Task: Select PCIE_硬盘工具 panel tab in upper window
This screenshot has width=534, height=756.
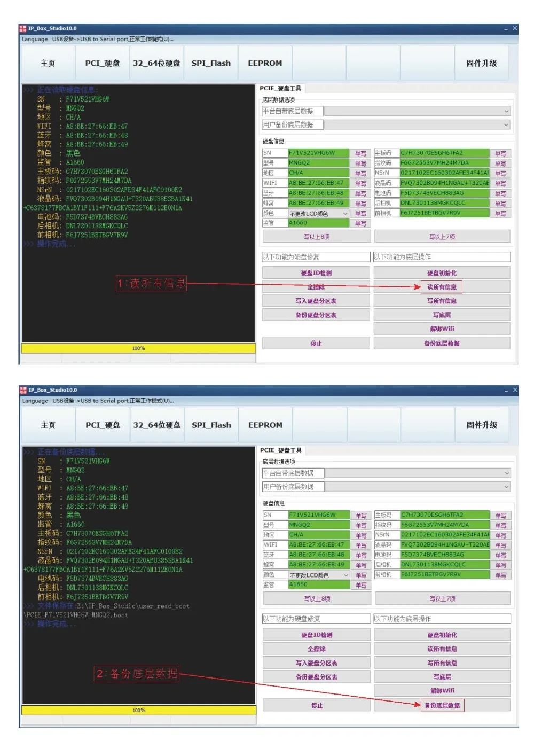Action: pyautogui.click(x=280, y=88)
